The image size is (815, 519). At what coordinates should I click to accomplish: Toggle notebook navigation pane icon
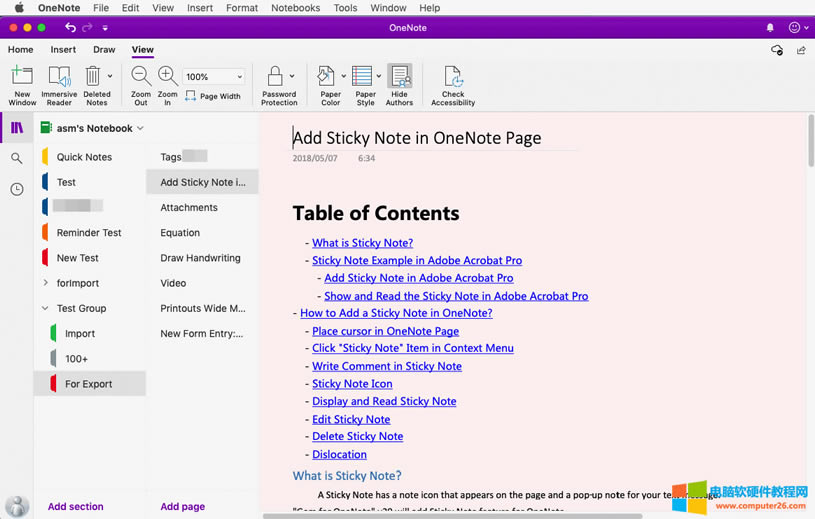[17, 128]
